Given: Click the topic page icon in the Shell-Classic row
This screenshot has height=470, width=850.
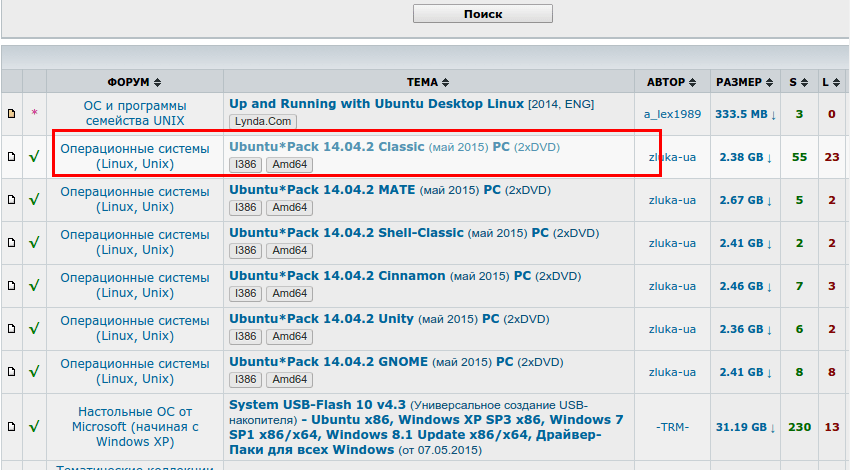Looking at the screenshot, I should tap(11, 242).
